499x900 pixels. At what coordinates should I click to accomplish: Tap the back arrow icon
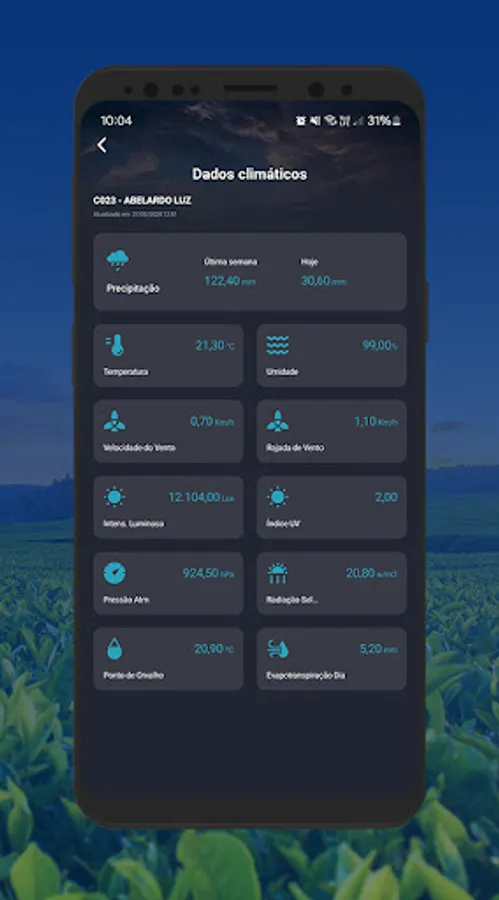pyautogui.click(x=102, y=145)
